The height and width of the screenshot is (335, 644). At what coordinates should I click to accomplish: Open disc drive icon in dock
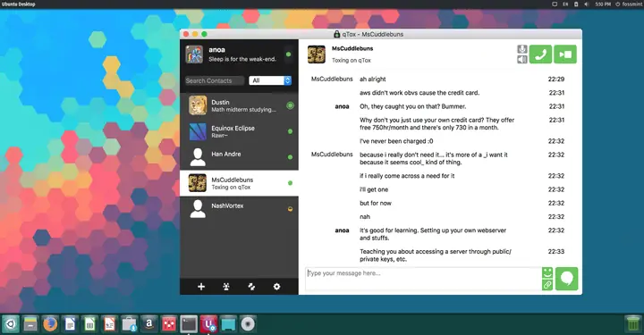coord(248,324)
